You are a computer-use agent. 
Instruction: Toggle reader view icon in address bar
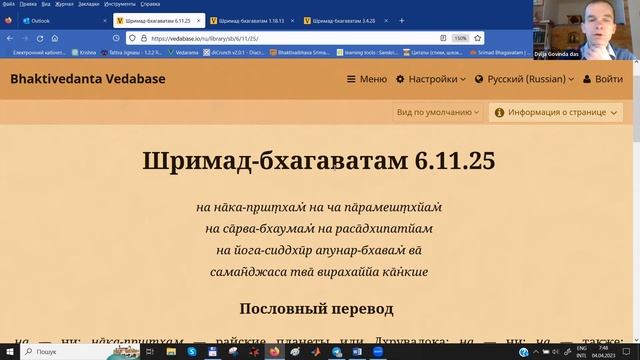click(x=443, y=38)
